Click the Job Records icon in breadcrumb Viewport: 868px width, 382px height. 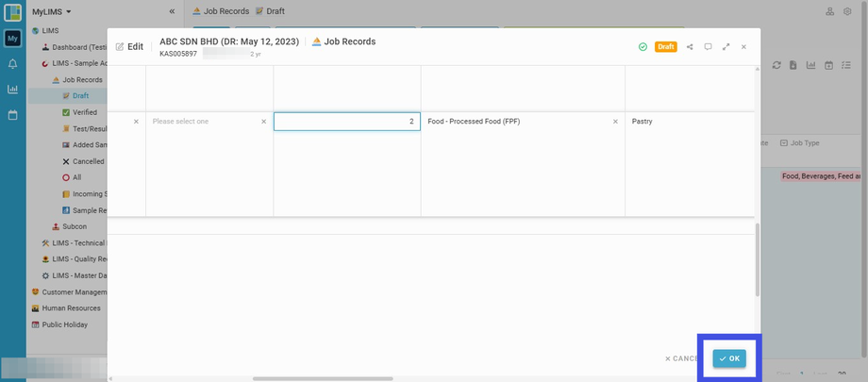coord(196,11)
